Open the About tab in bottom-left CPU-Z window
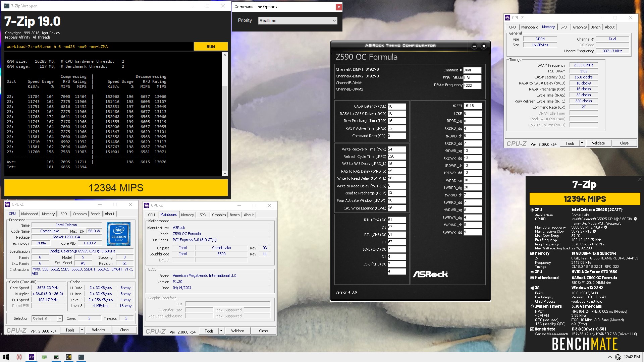Viewport: 644px width, 362px height. (x=109, y=214)
